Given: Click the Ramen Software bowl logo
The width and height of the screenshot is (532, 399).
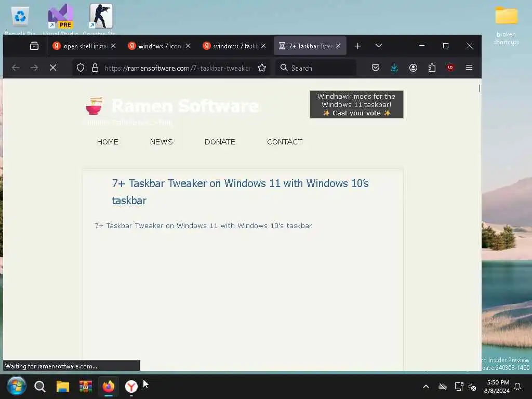Looking at the screenshot, I should (x=94, y=106).
